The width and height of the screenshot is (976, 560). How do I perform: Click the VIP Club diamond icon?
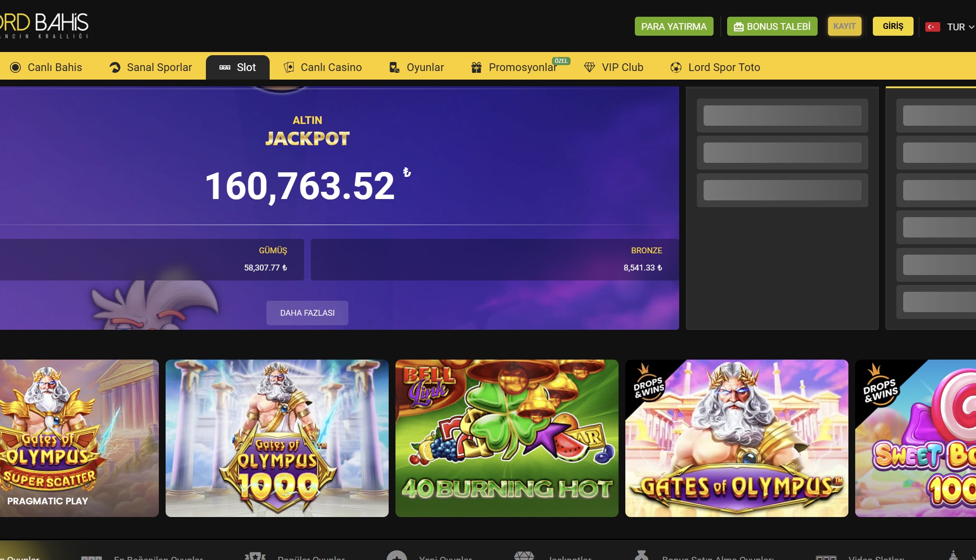click(x=590, y=67)
